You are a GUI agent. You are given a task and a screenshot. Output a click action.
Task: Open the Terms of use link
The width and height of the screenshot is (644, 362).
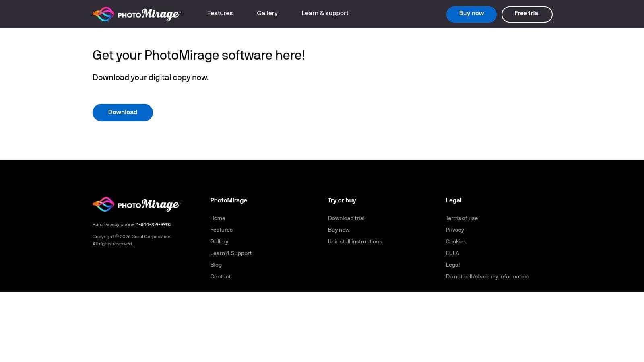(462, 218)
